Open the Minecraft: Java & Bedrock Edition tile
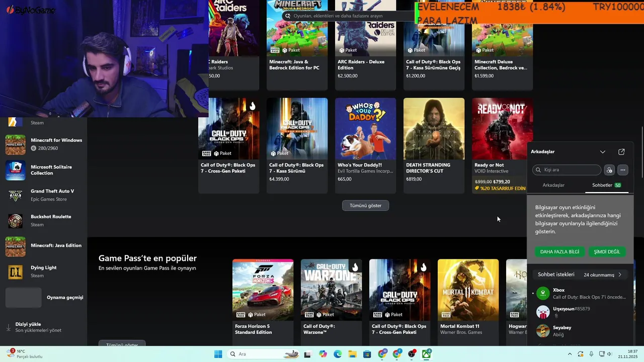Viewport: 644px width, 362px height. pyautogui.click(x=297, y=45)
